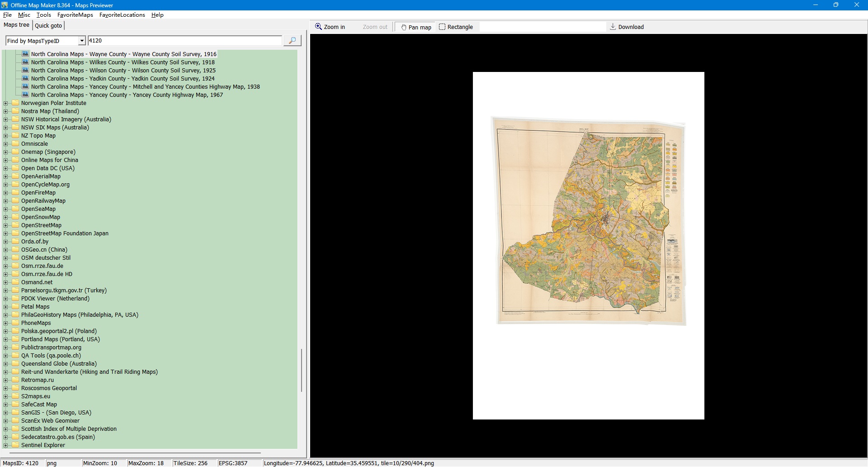The width and height of the screenshot is (868, 467).
Task: Expand the OpenSeaMap tree node
Action: (x=6, y=209)
